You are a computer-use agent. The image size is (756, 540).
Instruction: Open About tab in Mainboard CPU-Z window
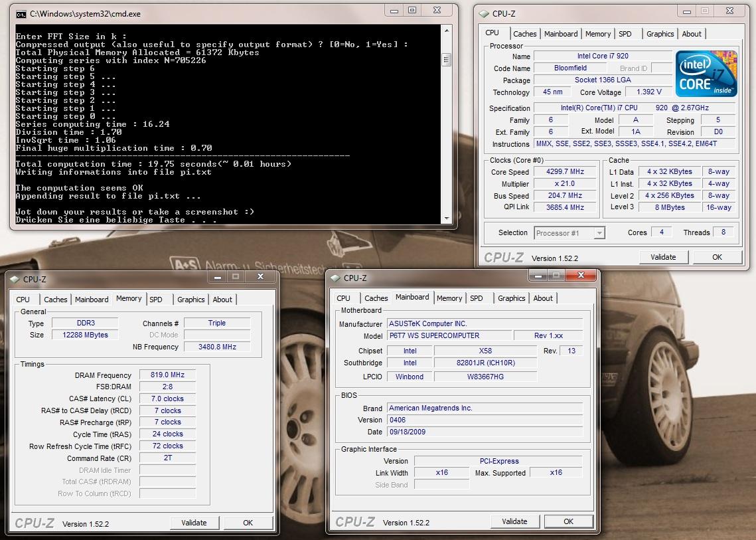click(x=543, y=298)
